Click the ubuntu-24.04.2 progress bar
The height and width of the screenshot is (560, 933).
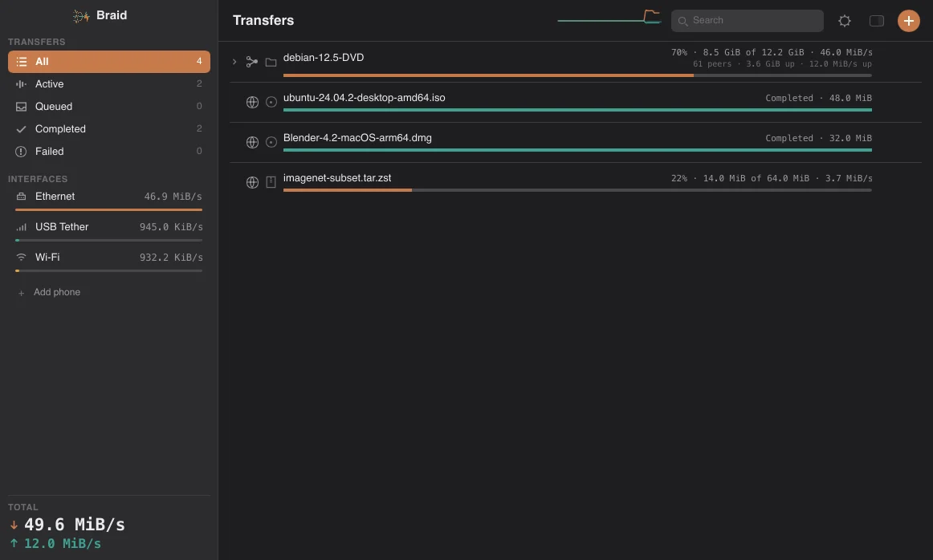click(577, 110)
